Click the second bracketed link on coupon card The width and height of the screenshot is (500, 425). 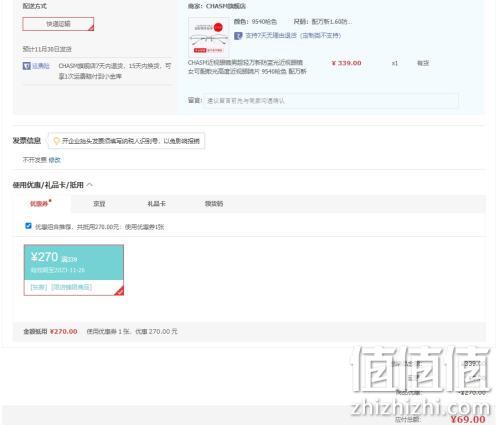tap(71, 287)
